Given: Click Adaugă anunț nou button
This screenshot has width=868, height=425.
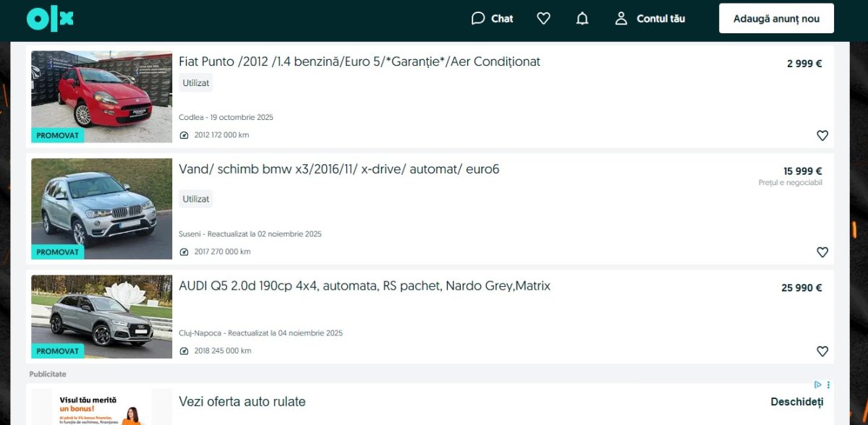Looking at the screenshot, I should coord(776,19).
